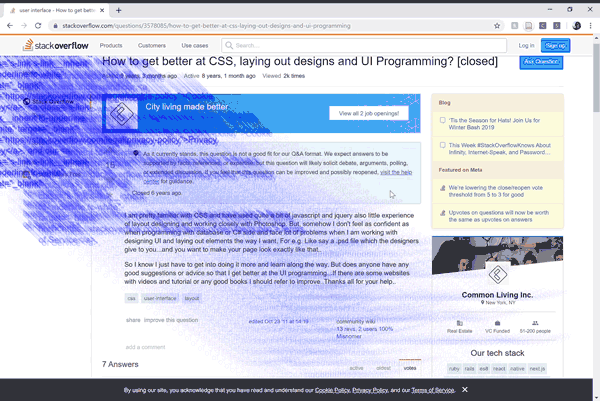The width and height of the screenshot is (600, 401).
Task: Bookmark this page with the star icon
Action: click(497, 26)
